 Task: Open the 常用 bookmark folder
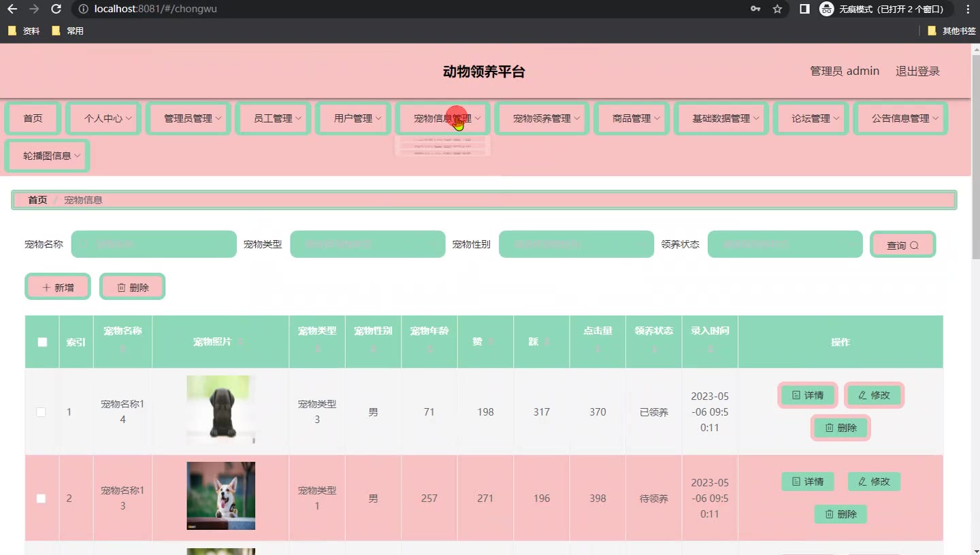coord(68,31)
